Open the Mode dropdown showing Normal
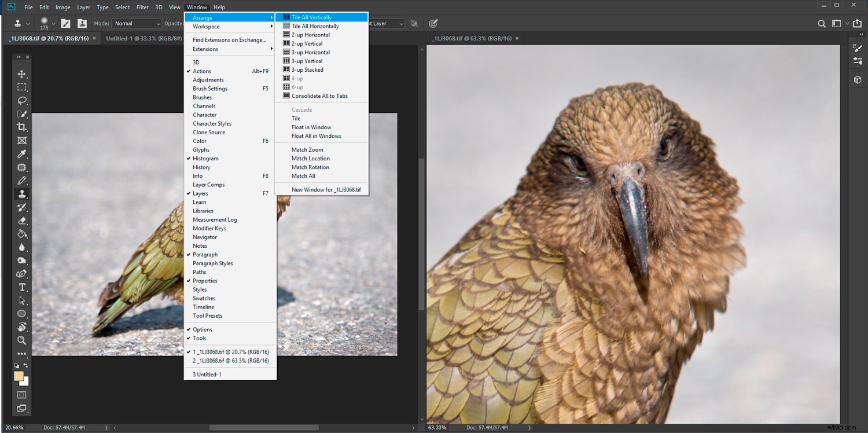This screenshot has height=433, width=868. pos(136,23)
